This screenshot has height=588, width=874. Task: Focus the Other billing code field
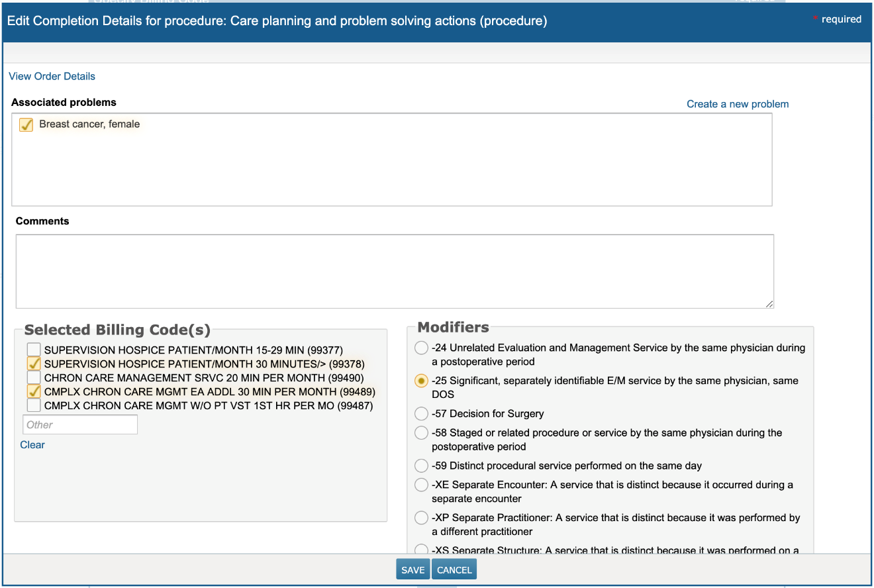pos(80,424)
